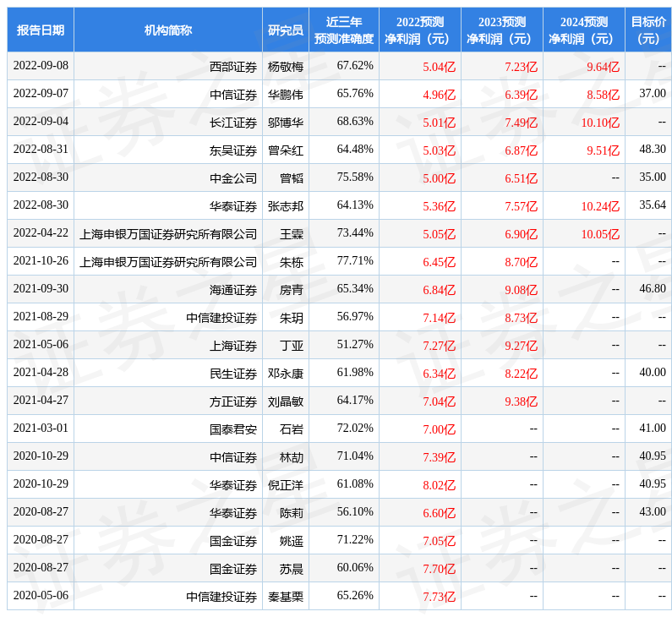Click the 近三年预测准确度 column header
This screenshot has width=672, height=617.
(x=344, y=30)
